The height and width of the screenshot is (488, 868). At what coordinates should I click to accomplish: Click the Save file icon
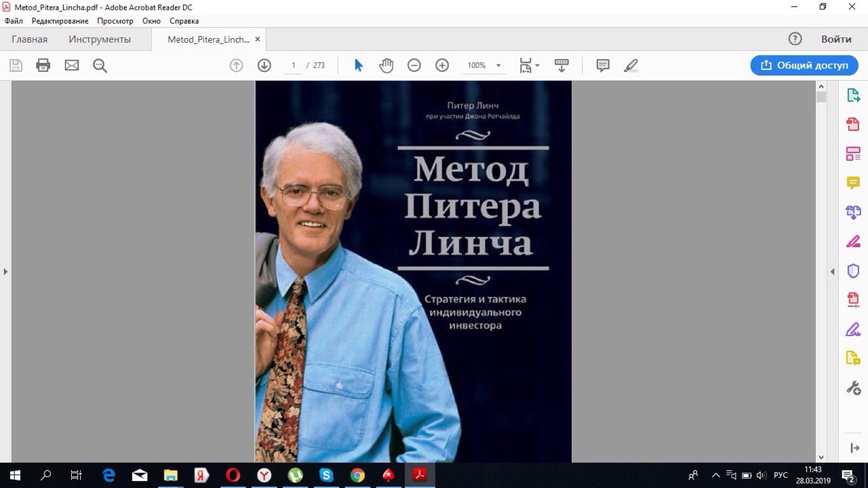16,66
